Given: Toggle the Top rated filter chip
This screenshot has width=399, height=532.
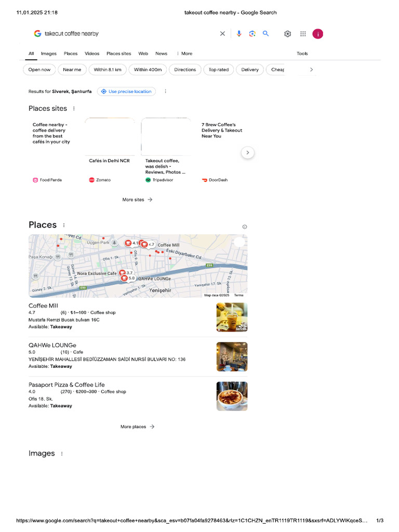Looking at the screenshot, I should point(219,70).
